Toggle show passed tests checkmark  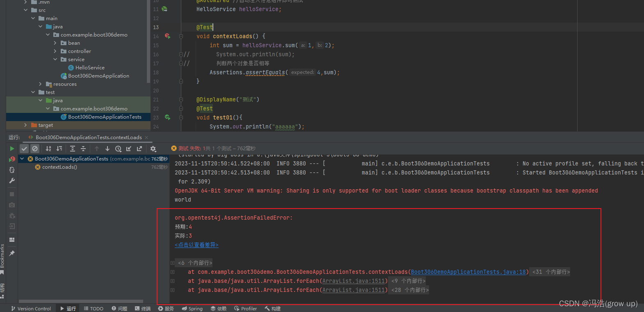[x=24, y=149]
